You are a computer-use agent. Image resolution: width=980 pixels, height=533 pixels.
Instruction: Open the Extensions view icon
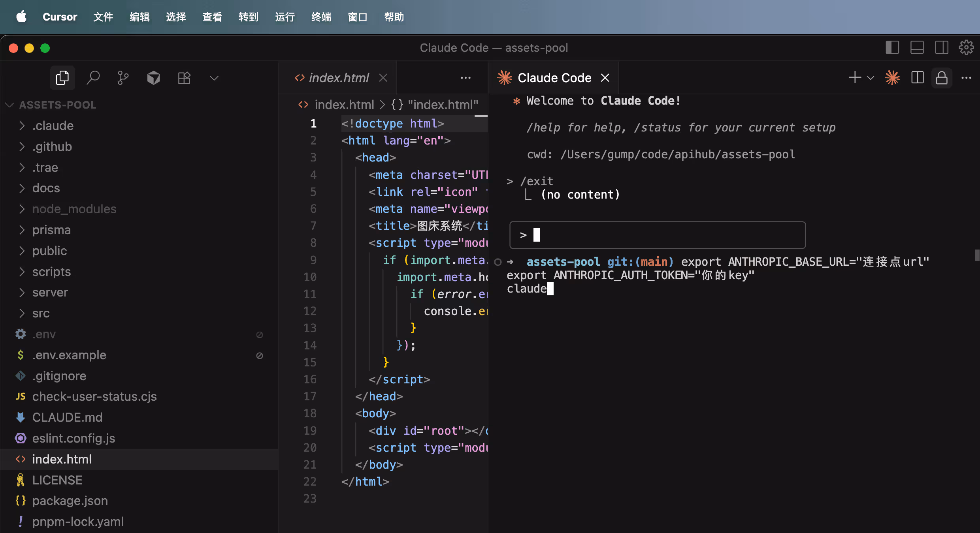point(184,78)
